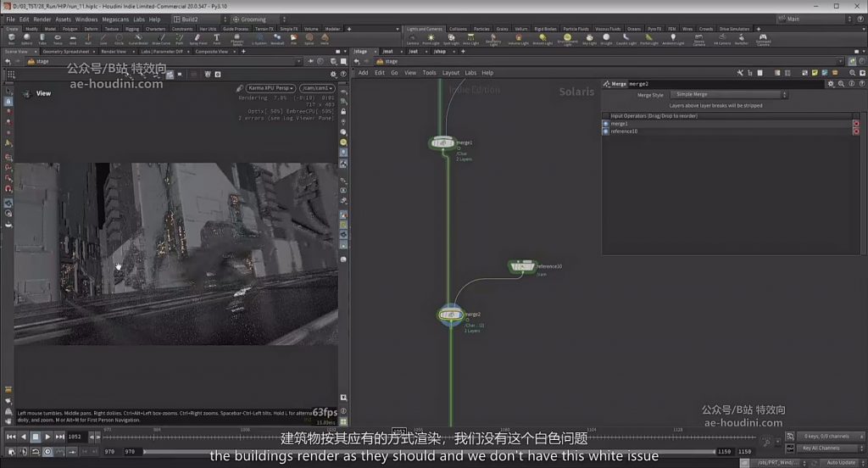868x468 pixels.
Task: Open the /cam/cam1 camera dropdown
Action: tap(317, 88)
